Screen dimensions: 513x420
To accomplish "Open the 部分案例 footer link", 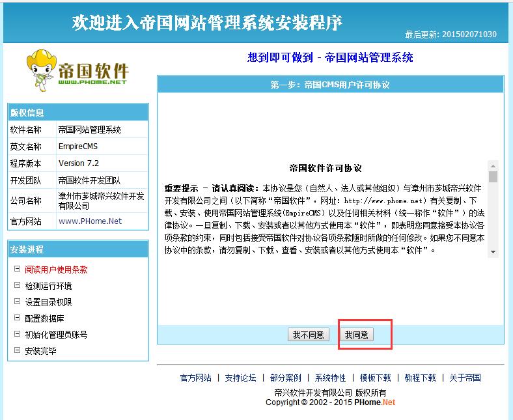I will [285, 378].
